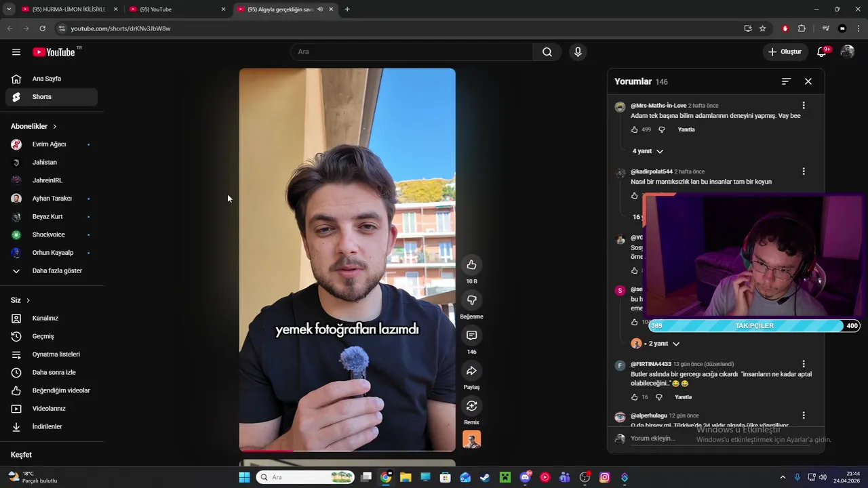
Task: Click the YouTube logo
Action: [x=54, y=52]
